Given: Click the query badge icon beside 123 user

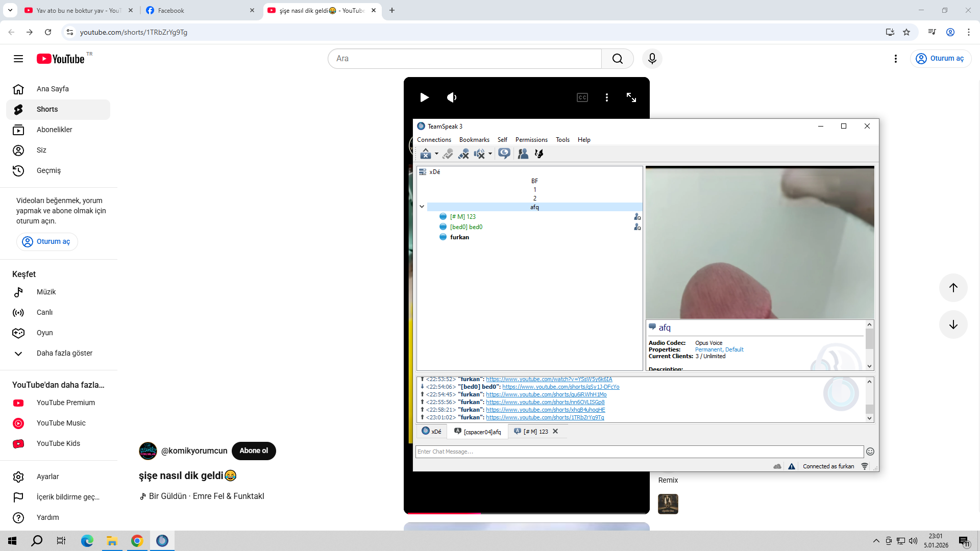Looking at the screenshot, I should (x=637, y=217).
